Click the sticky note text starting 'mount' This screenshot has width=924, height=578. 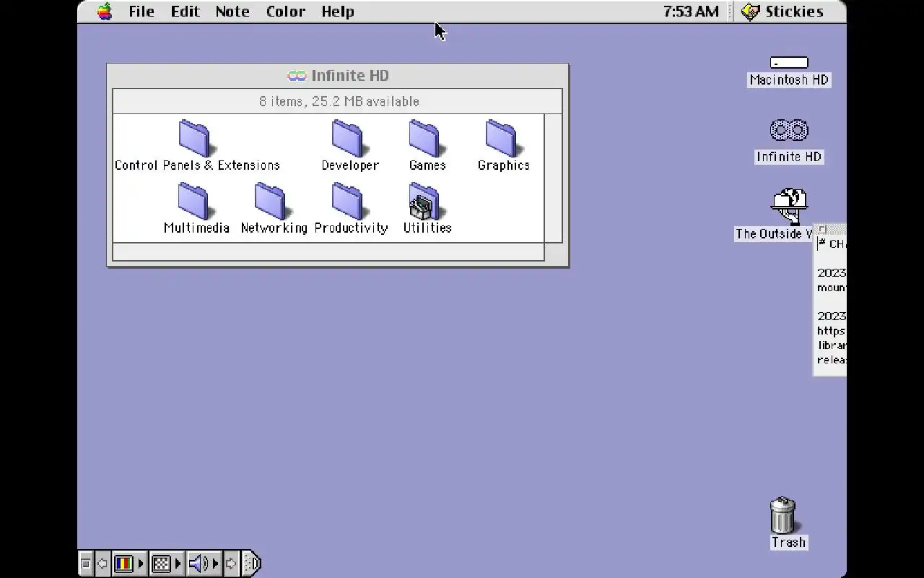click(832, 288)
